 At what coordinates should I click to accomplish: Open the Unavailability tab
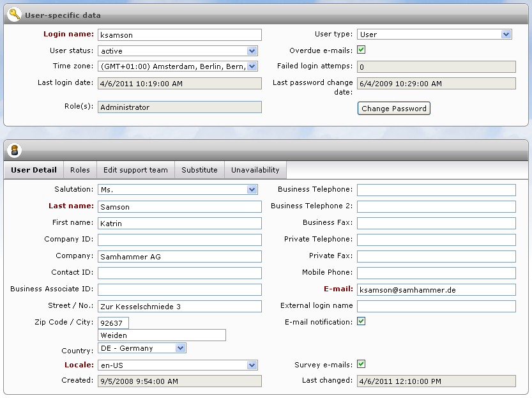click(x=255, y=170)
